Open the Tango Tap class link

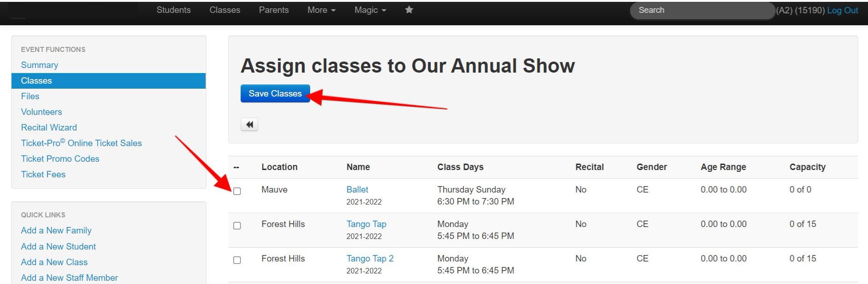[x=366, y=224]
